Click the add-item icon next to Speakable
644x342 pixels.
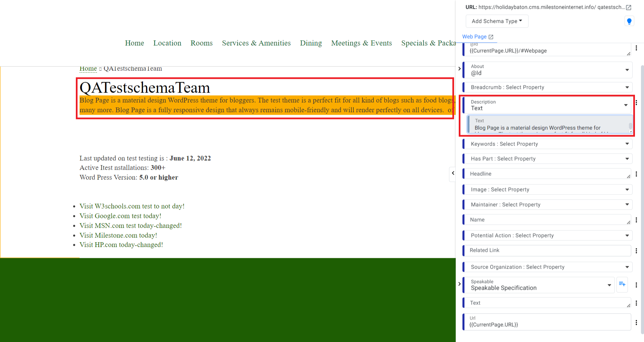tap(622, 284)
